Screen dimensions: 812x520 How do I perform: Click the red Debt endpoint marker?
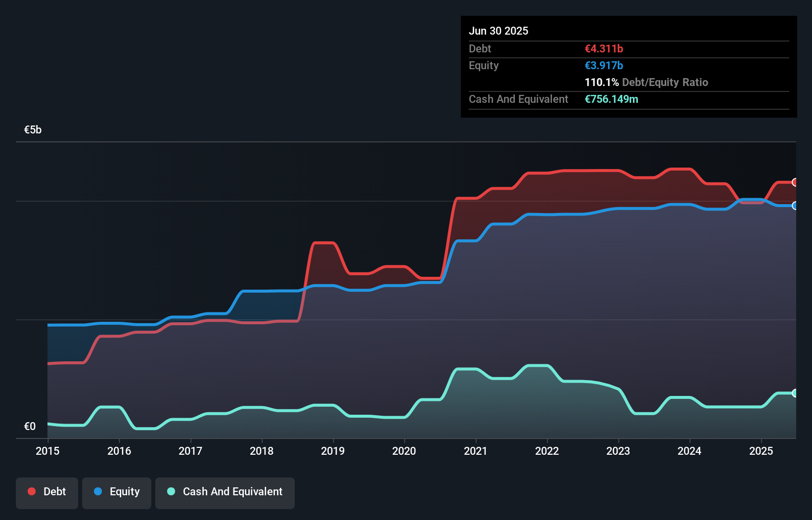coord(795,182)
